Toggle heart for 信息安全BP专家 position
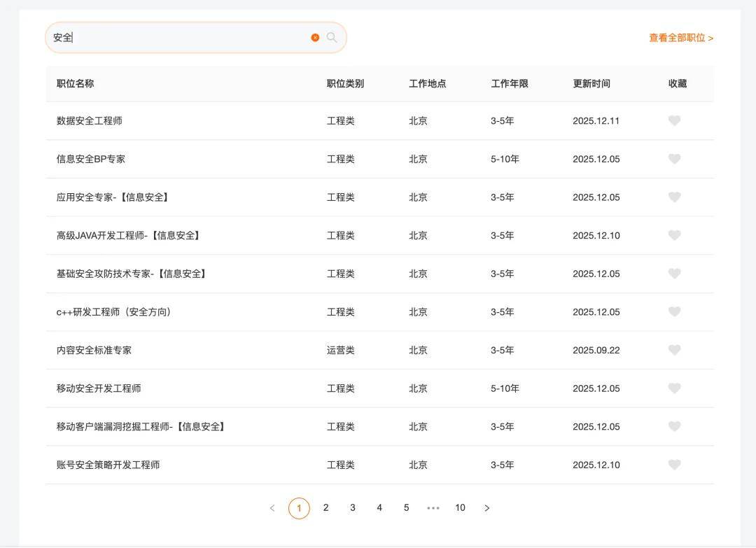The width and height of the screenshot is (756, 548). click(674, 159)
